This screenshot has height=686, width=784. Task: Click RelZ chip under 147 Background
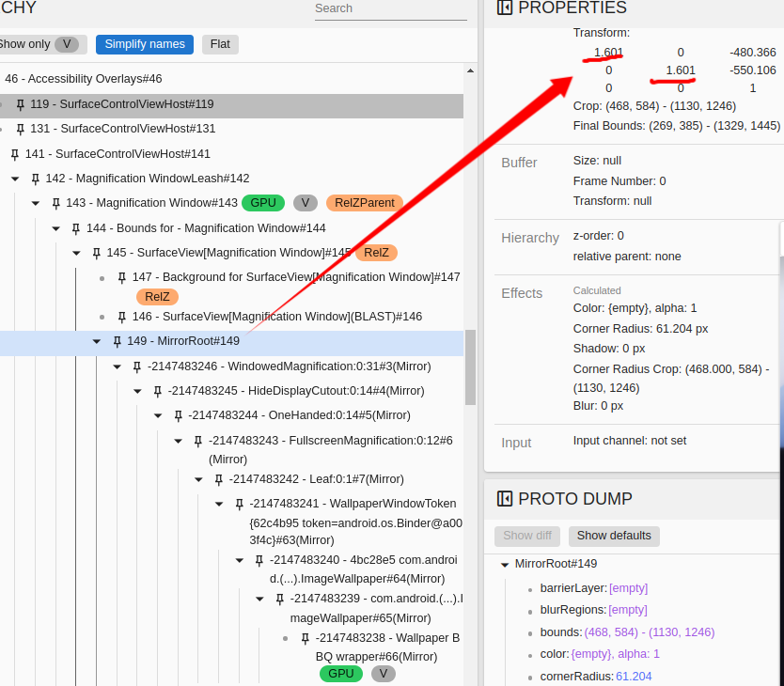(x=157, y=297)
